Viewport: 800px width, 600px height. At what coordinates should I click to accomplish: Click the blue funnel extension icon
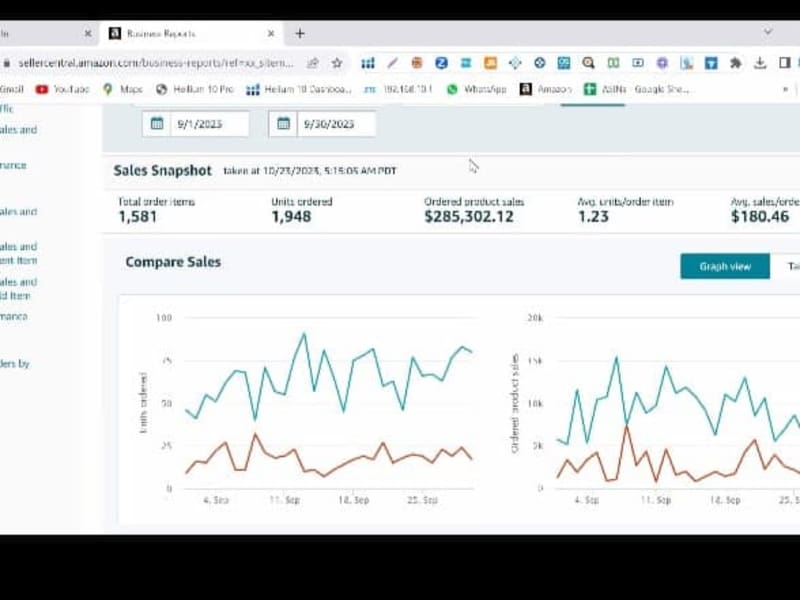[x=711, y=63]
